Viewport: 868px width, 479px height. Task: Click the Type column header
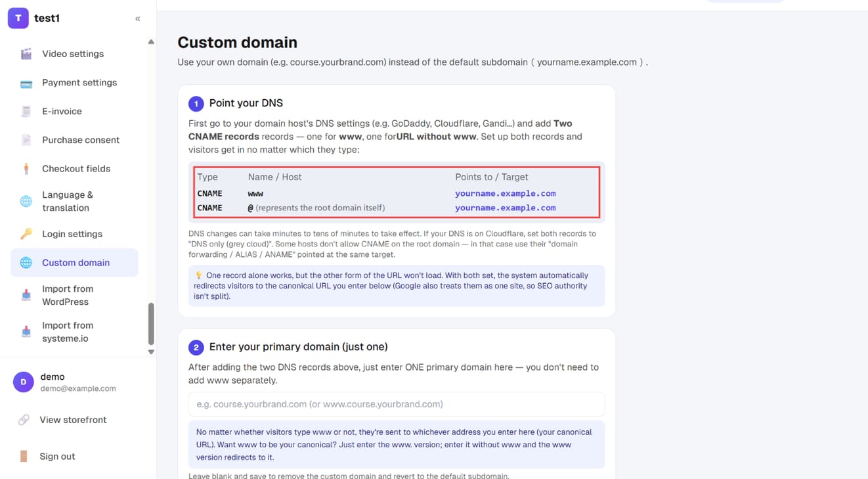[207, 177]
